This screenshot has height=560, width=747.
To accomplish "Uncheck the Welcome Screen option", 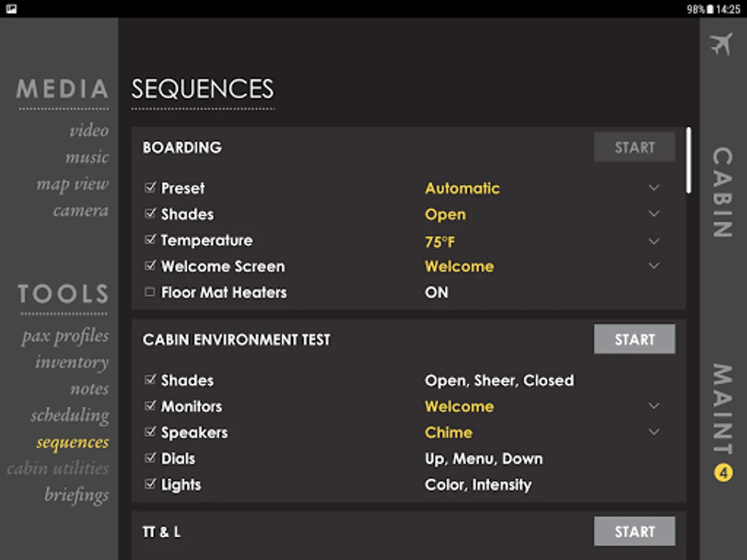I will [x=149, y=266].
